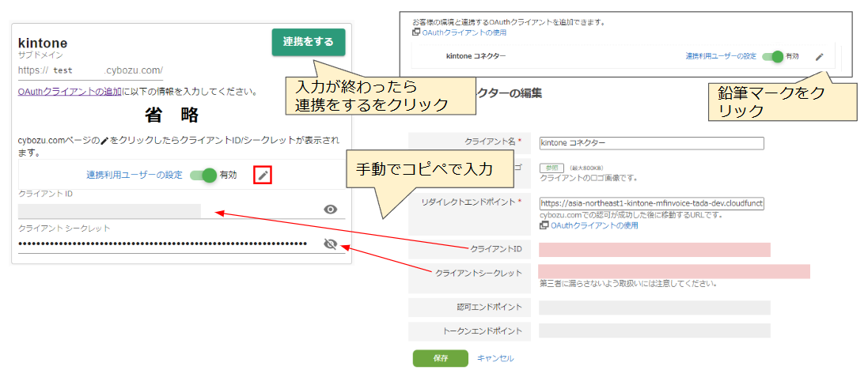Click the kintone heading in the left card
Screen dimensions: 868x374
click(43, 43)
